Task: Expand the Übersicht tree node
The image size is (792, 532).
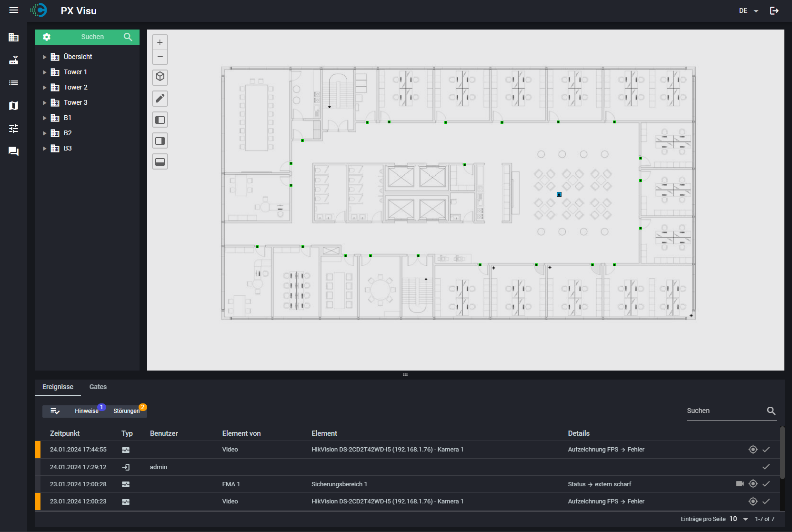Action: [44, 57]
